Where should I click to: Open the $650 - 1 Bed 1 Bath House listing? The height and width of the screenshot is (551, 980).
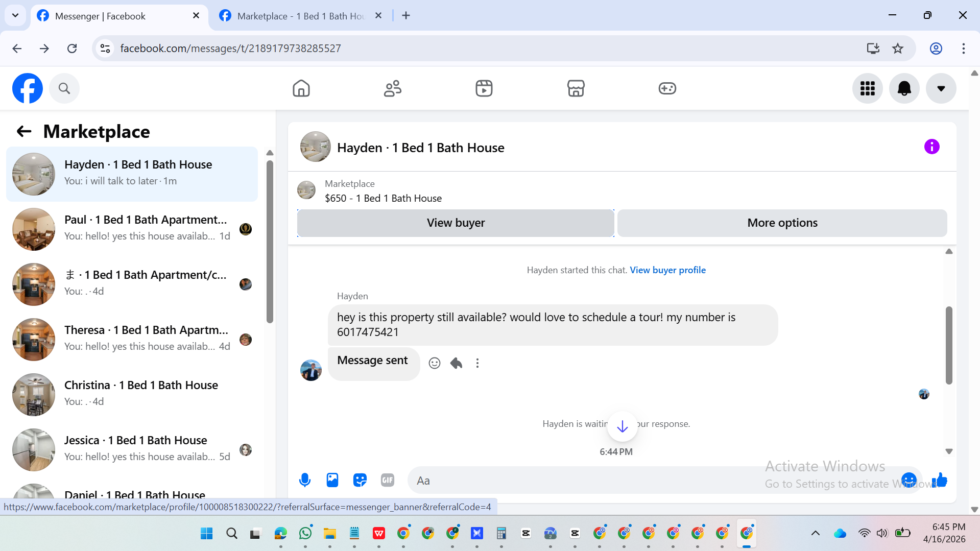pos(383,198)
